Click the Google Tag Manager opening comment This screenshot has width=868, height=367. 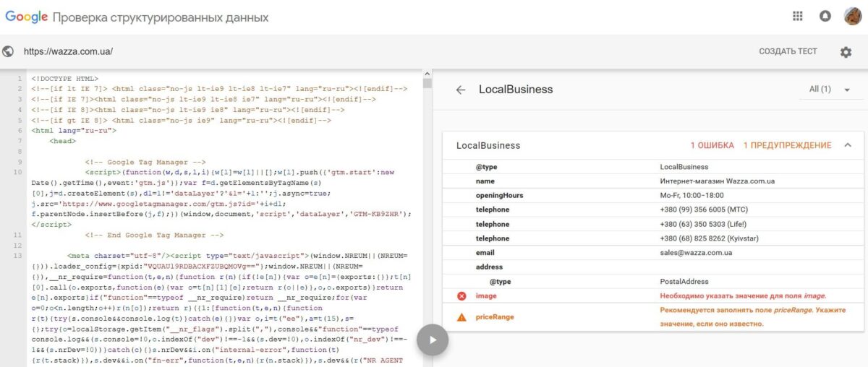pos(145,163)
